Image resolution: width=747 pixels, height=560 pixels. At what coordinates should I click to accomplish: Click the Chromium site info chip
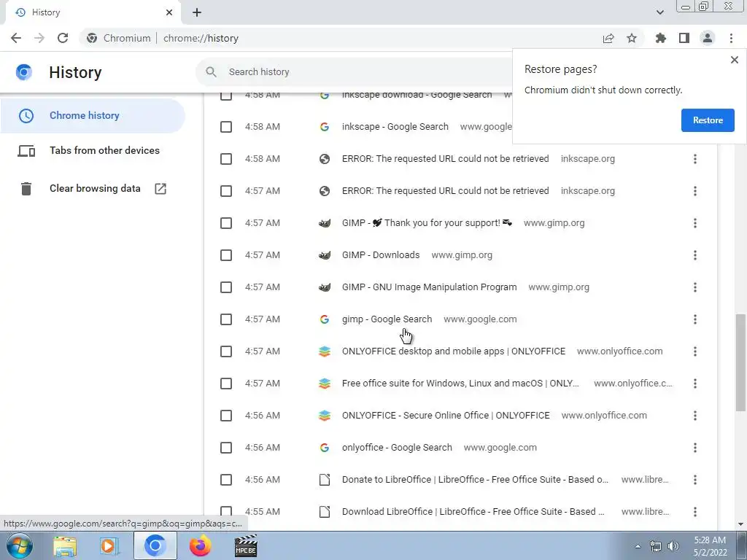click(x=119, y=38)
